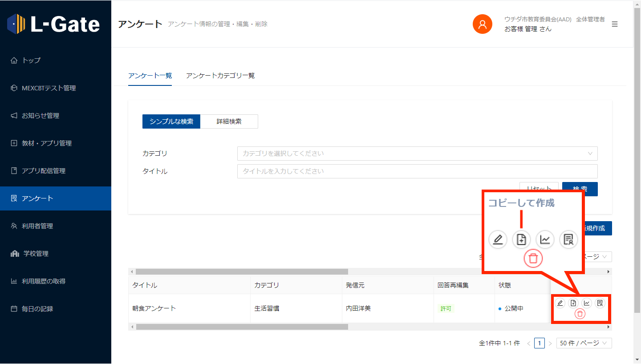Click the horizontal scrollbar below the table

242,327
